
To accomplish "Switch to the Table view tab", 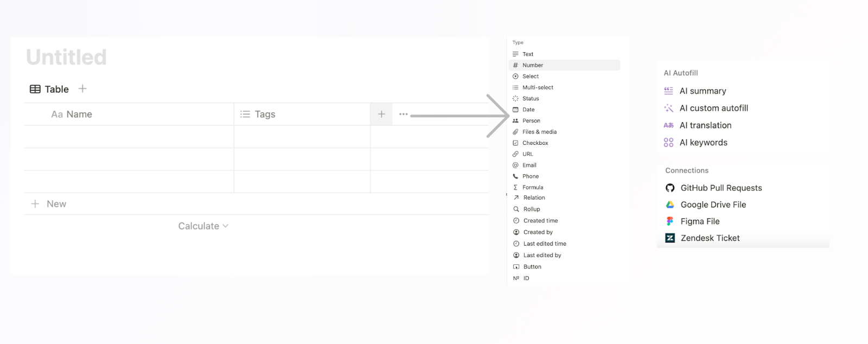I will point(49,89).
